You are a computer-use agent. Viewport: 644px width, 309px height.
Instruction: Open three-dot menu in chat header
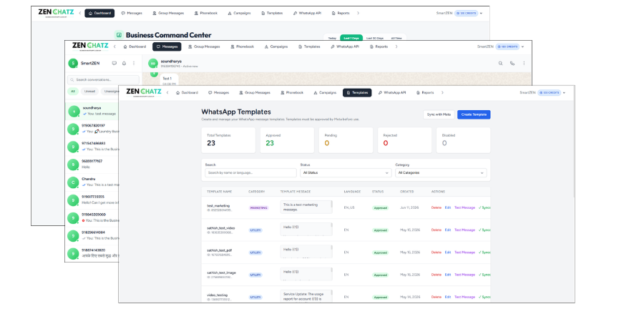click(524, 63)
